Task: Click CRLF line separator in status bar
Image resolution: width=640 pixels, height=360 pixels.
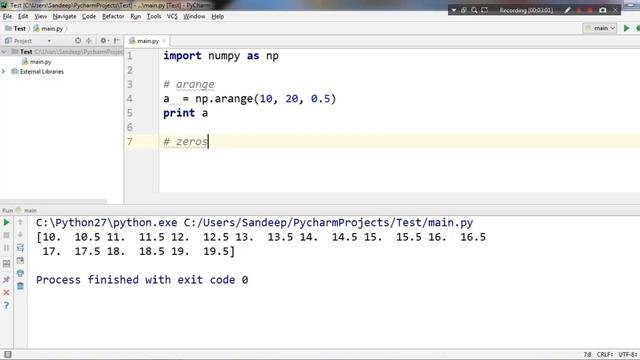Action: tap(605, 355)
